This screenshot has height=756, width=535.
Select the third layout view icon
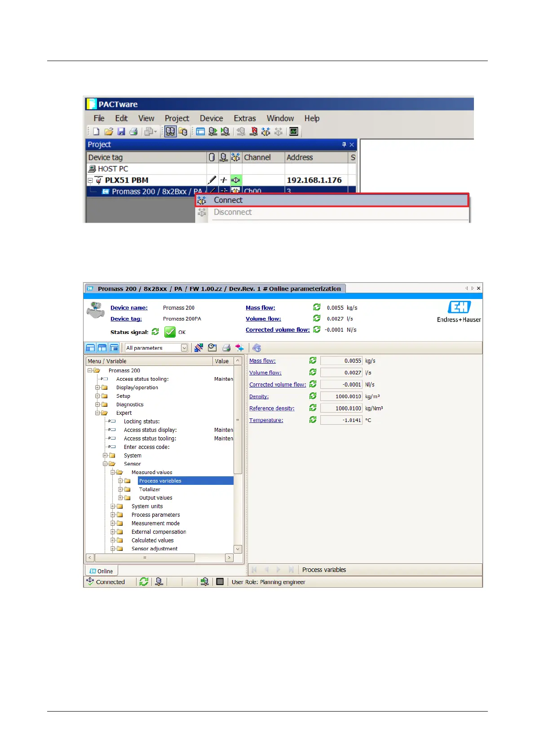[x=114, y=348]
